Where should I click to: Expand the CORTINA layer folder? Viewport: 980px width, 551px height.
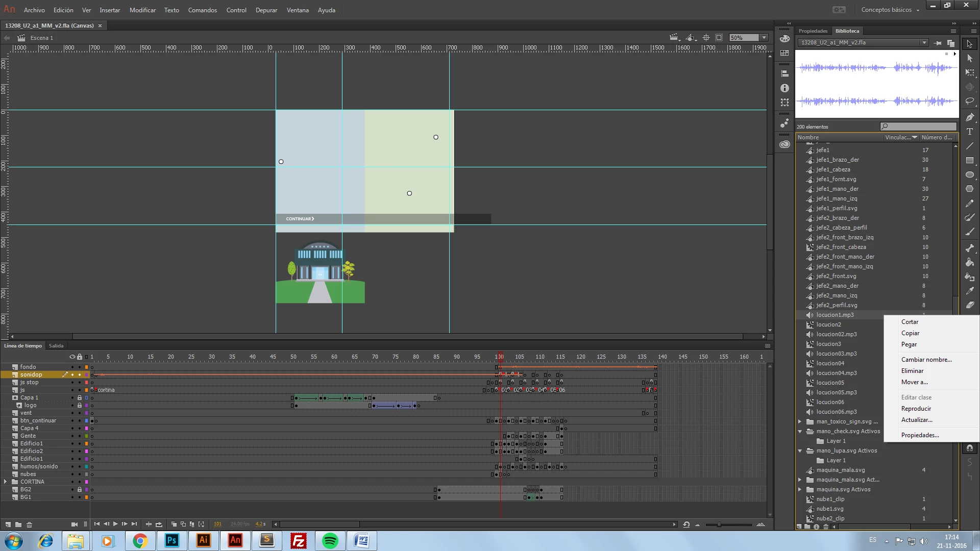(5, 482)
